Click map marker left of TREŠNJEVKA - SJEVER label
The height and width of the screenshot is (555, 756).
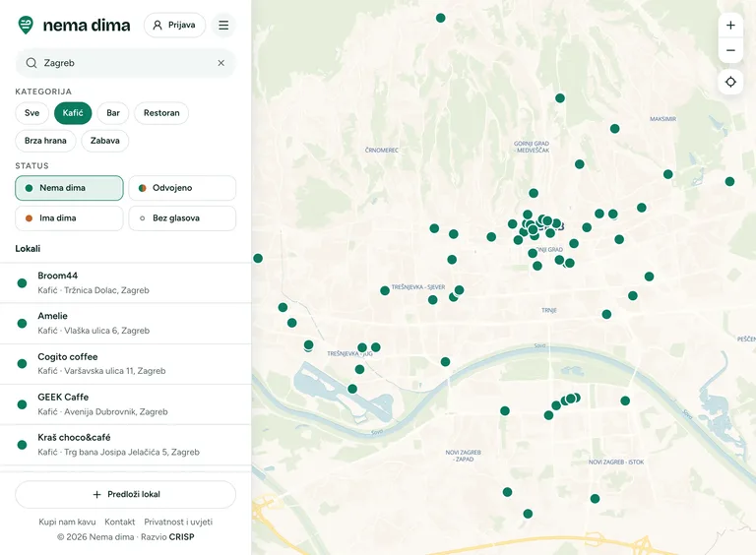385,290
